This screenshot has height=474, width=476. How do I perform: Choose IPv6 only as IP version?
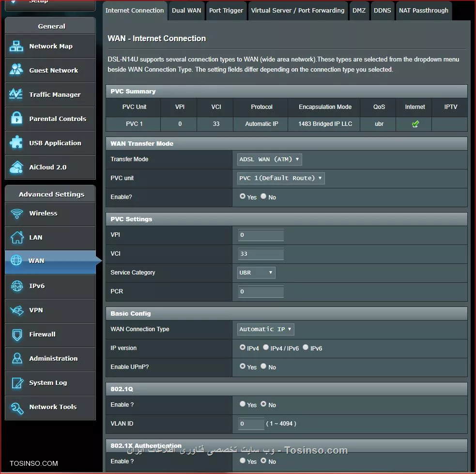tap(306, 347)
